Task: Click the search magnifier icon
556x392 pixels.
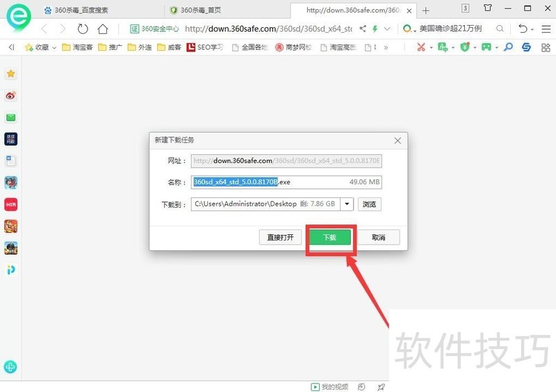Action: click(500, 28)
